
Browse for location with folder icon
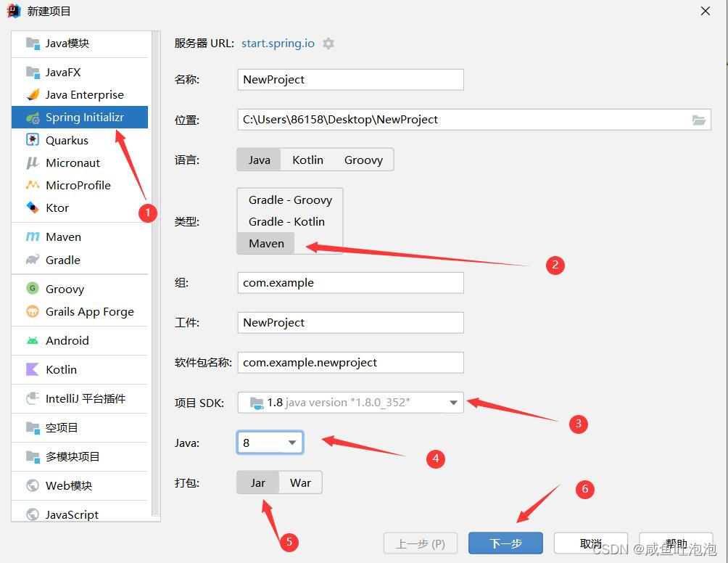[x=699, y=120]
